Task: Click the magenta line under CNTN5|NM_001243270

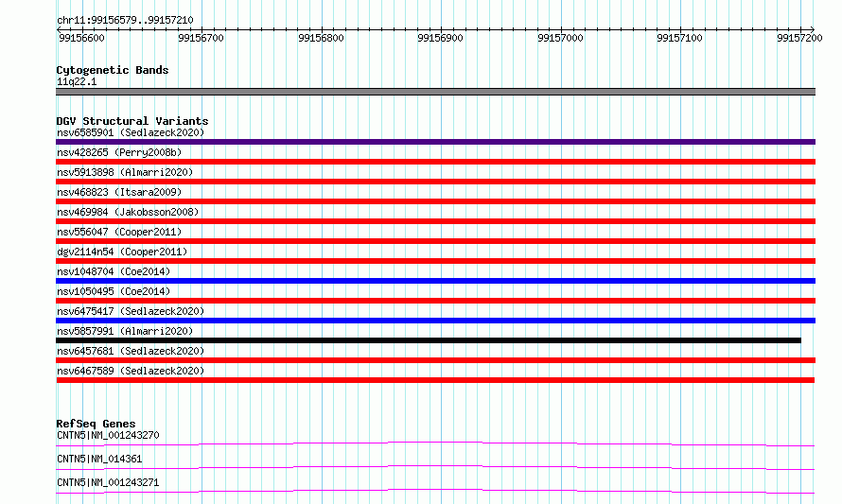Action: click(x=435, y=443)
